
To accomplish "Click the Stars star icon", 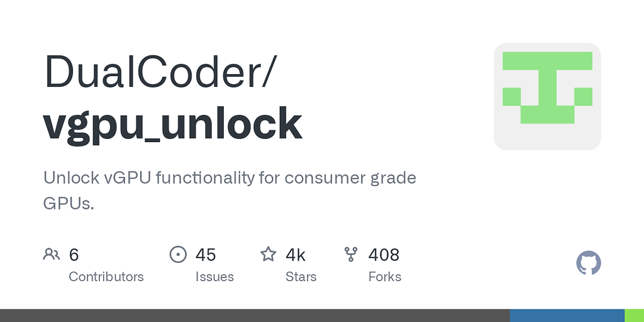I will point(269,254).
